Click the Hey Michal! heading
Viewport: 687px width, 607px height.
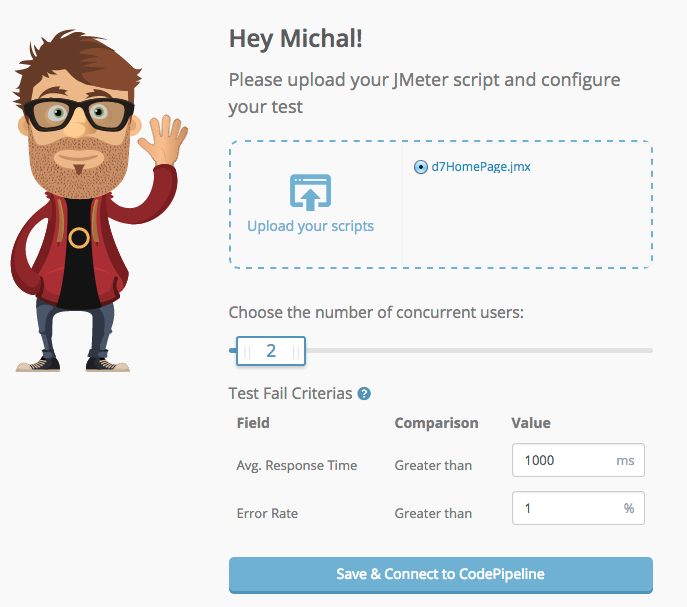click(x=296, y=39)
